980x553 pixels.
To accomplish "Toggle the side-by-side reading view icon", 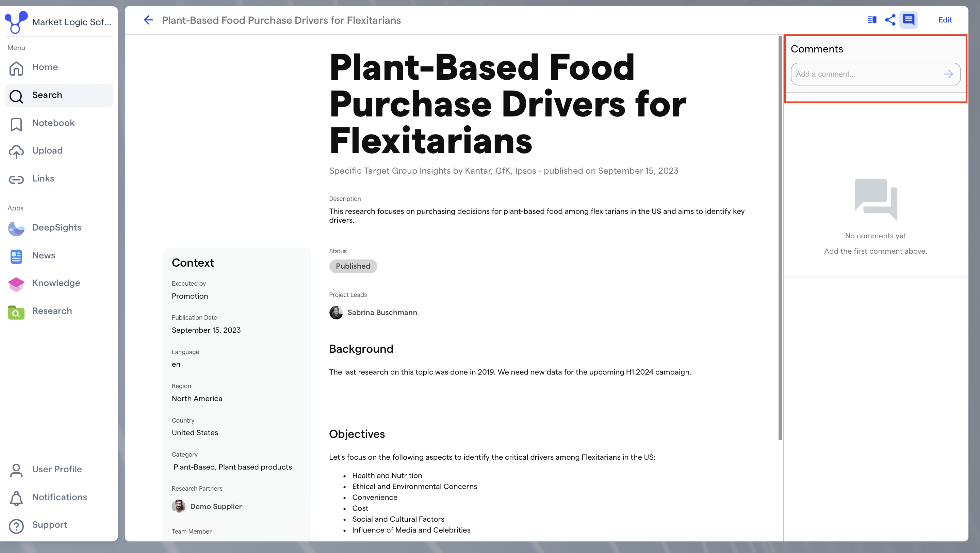I will (871, 20).
